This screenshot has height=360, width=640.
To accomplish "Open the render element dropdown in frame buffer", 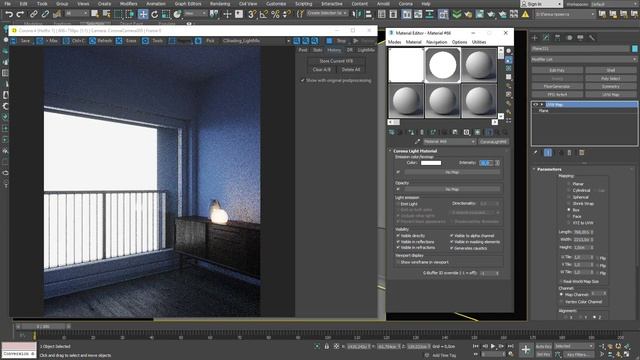I will (x=256, y=41).
